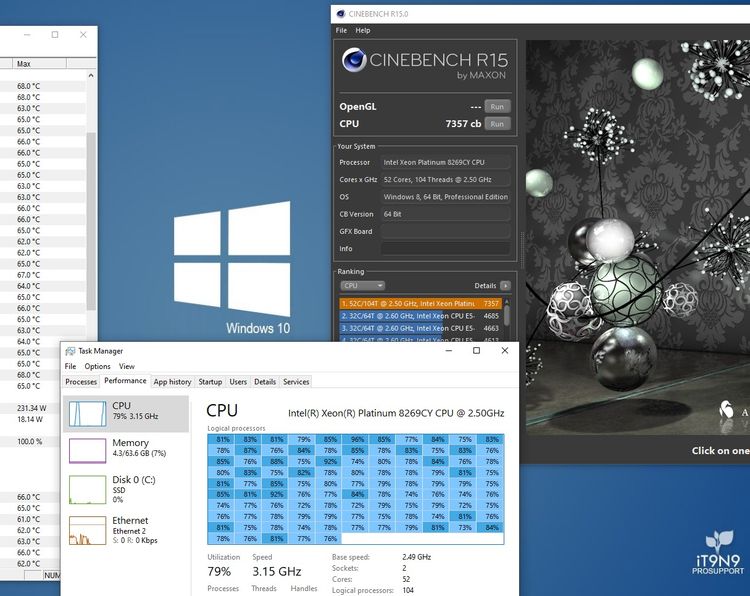750x596 pixels.
Task: Select the Disk 0 (C:) graph thumbnail
Action: (x=88, y=489)
